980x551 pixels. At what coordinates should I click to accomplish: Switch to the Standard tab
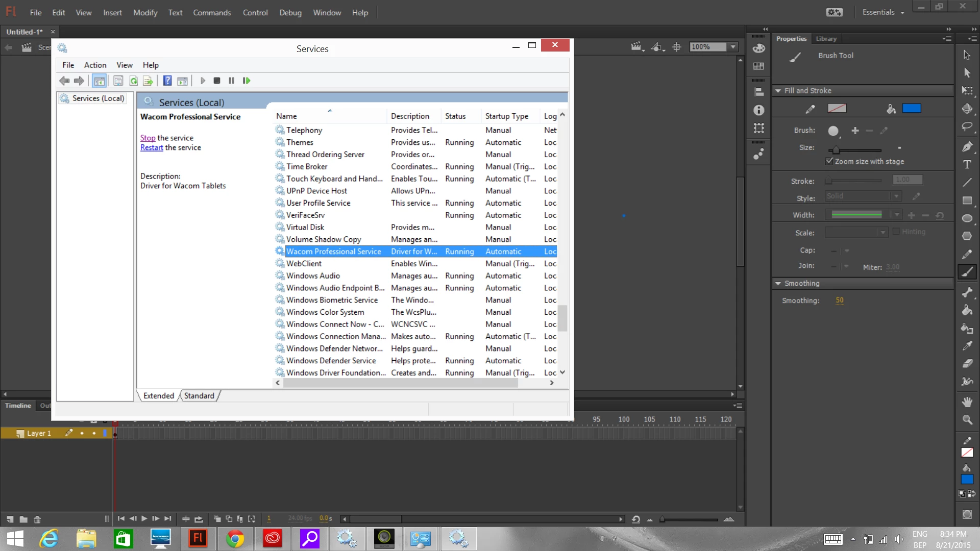pos(199,396)
